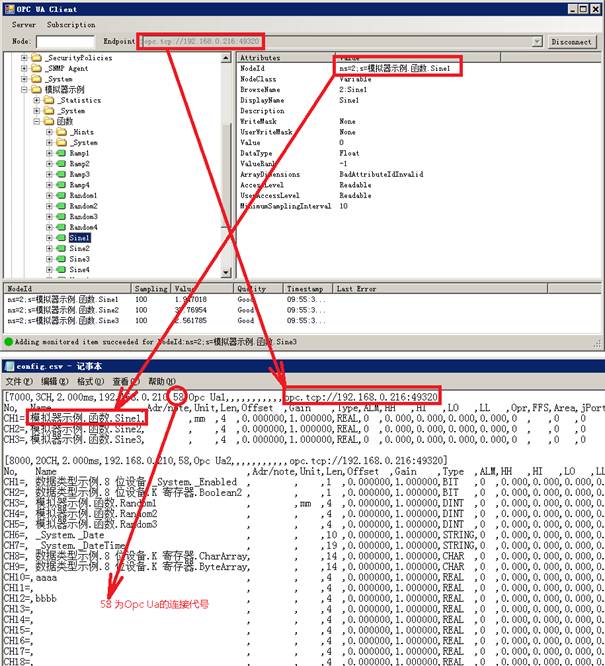Screen dimensions: 605x666
Task: Select the Sine1 tree item
Action: (80, 238)
